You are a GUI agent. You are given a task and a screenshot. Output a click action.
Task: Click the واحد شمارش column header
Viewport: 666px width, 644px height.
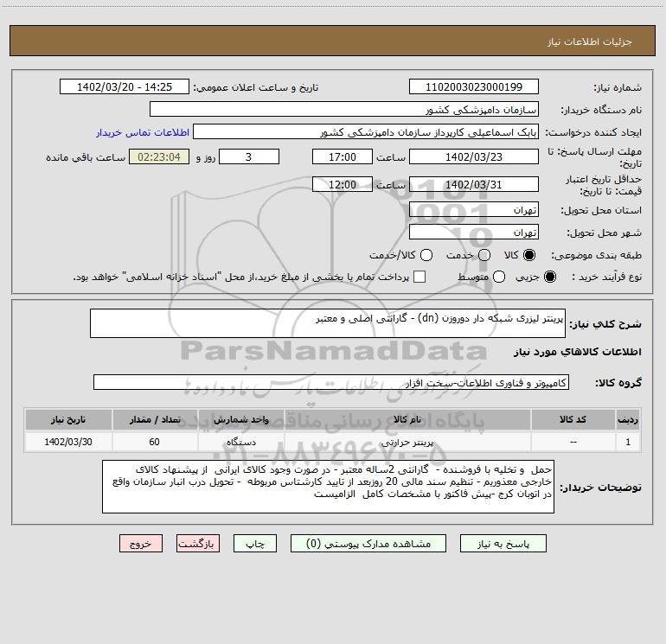coord(240,419)
